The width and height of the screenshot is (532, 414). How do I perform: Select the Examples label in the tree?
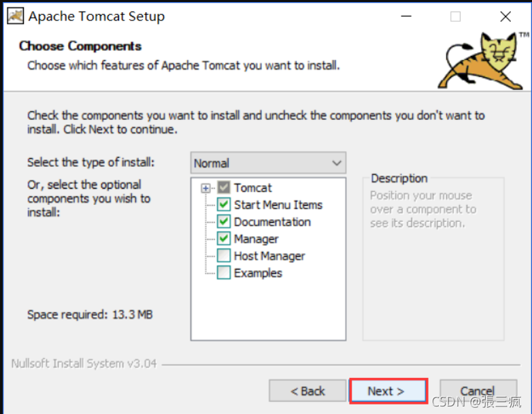pyautogui.click(x=258, y=273)
